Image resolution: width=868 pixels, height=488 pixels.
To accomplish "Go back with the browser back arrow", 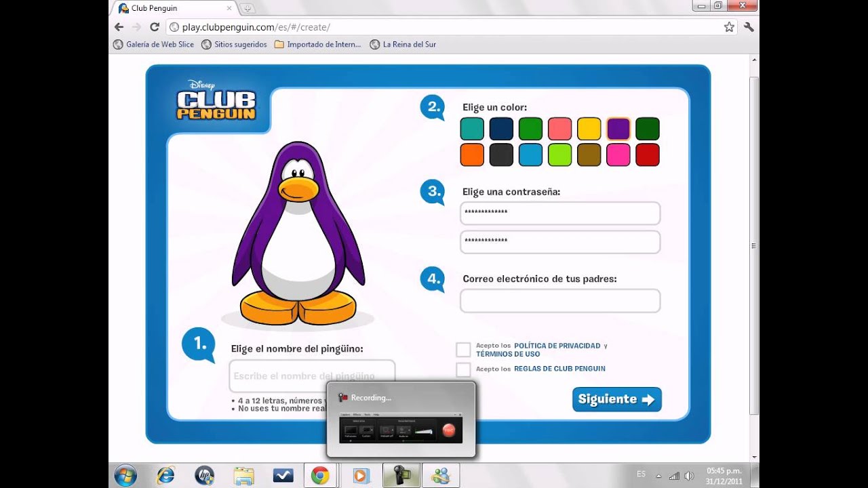I will [119, 27].
